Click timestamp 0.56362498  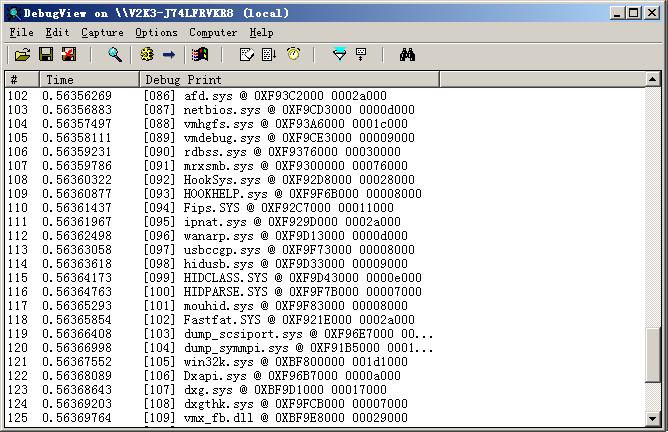[x=77, y=236]
